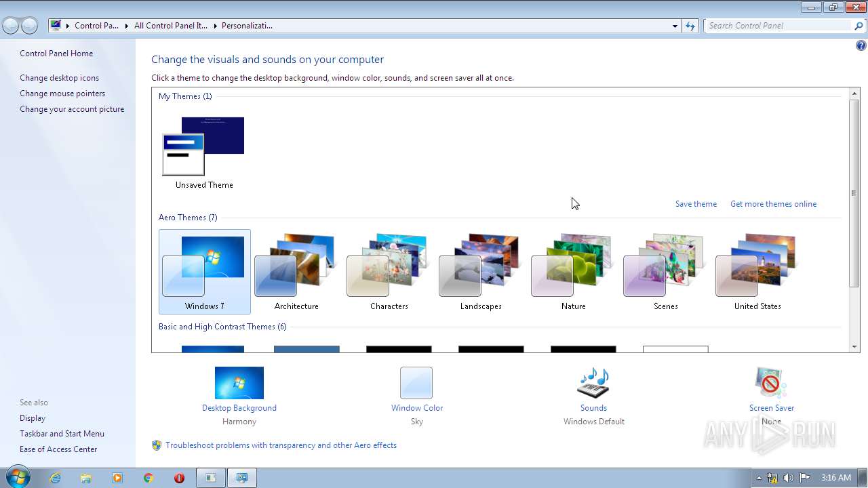Open Troubleshoot problems with transparency link
Viewport: 868px width, 488px height.
281,445
